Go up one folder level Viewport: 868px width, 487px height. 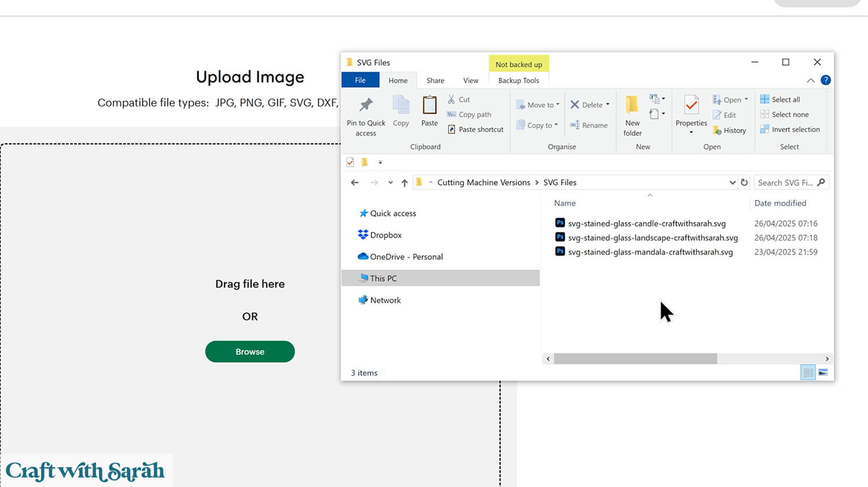pos(404,183)
